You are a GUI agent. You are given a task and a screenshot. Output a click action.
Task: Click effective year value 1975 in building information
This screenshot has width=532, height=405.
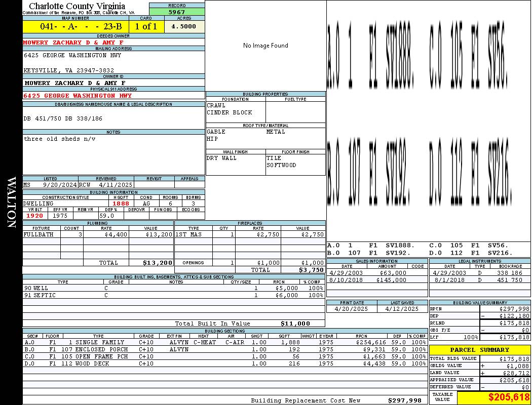click(x=60, y=216)
